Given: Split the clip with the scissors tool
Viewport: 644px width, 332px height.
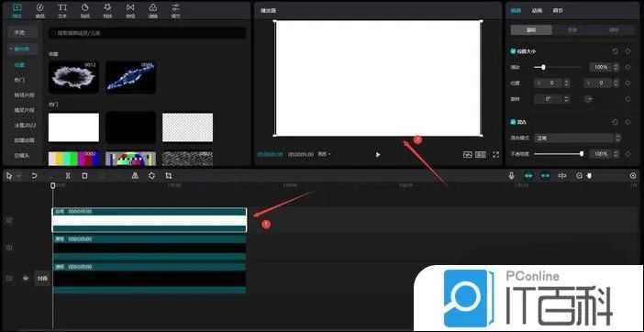Looking at the screenshot, I should [68, 176].
